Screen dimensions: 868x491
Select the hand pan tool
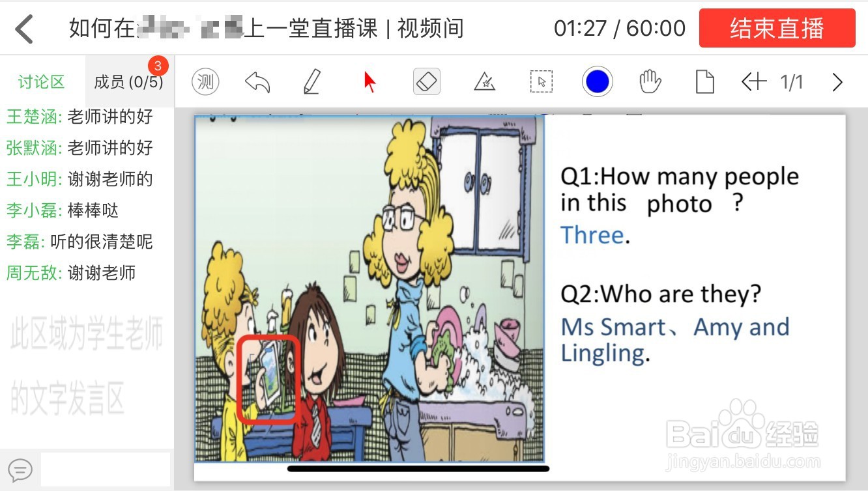(650, 82)
